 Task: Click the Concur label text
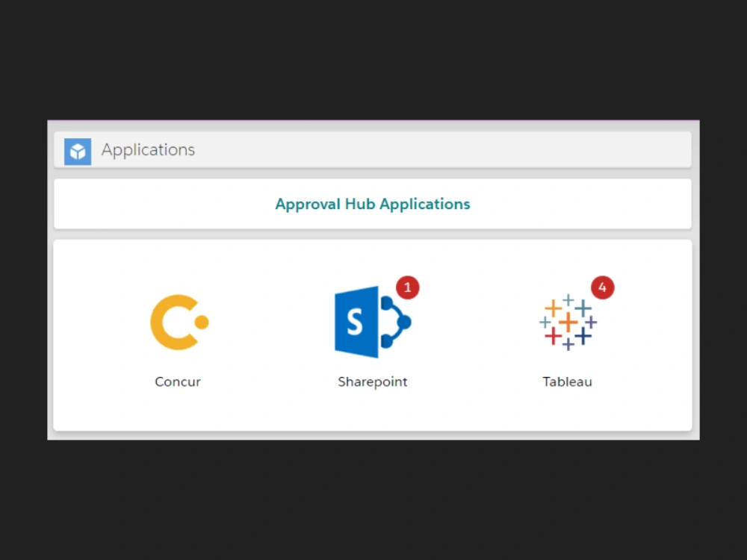tap(178, 382)
